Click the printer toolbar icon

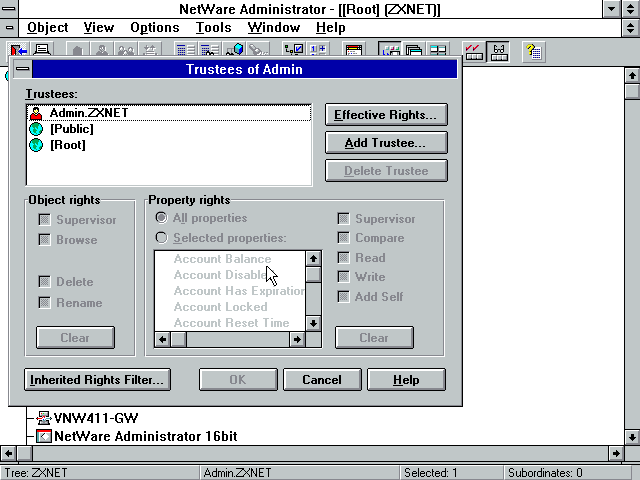42,50
